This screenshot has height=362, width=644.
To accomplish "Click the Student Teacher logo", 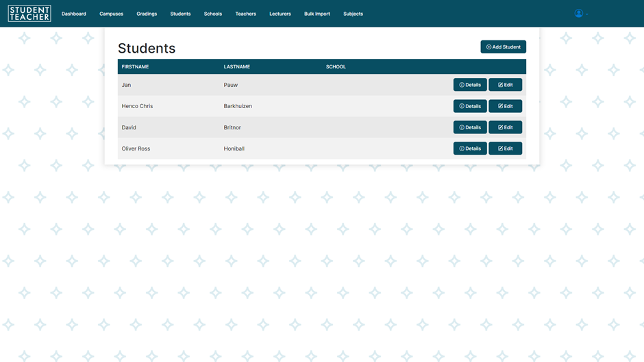I will (x=29, y=14).
